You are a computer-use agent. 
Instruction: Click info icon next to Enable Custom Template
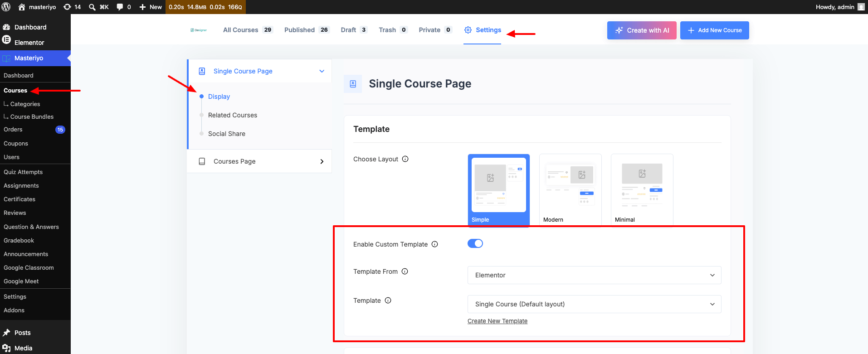pos(434,244)
